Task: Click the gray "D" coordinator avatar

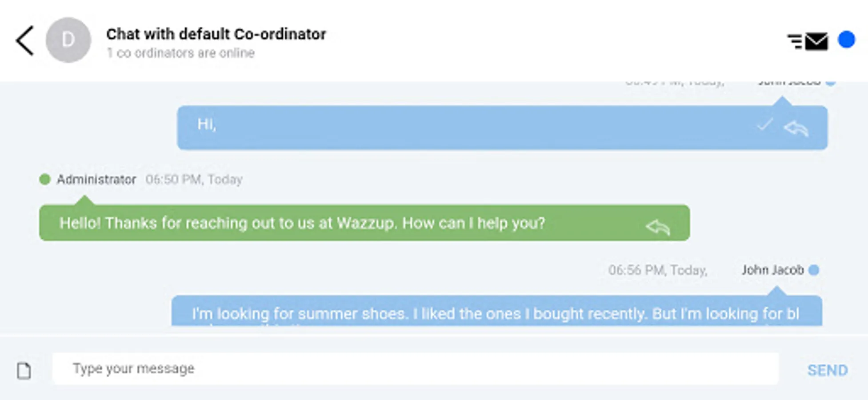Action: 68,40
